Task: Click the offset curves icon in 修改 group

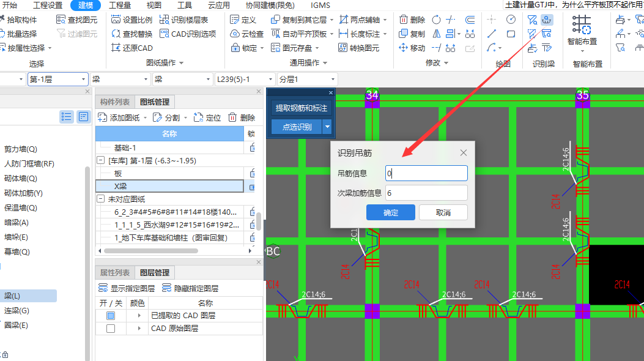Action: coord(470,20)
